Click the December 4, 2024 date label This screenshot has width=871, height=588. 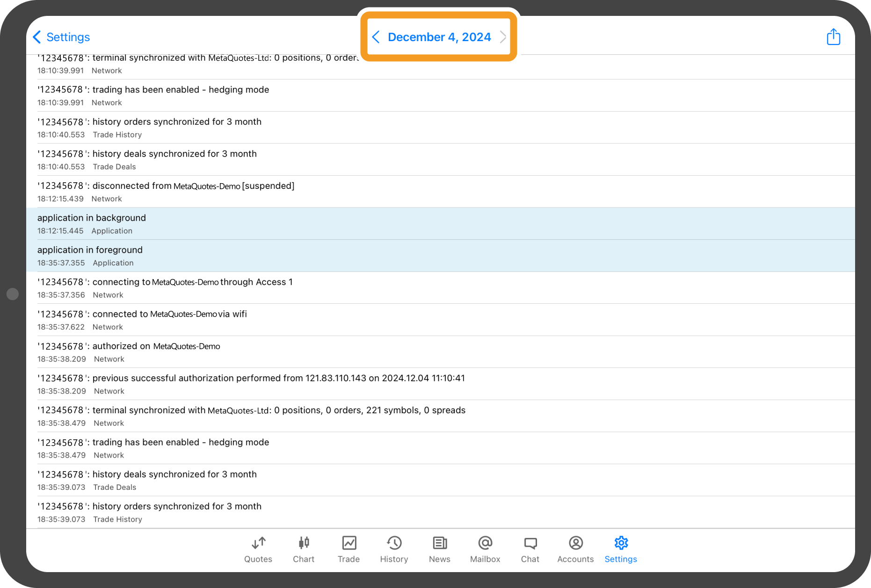coord(439,37)
